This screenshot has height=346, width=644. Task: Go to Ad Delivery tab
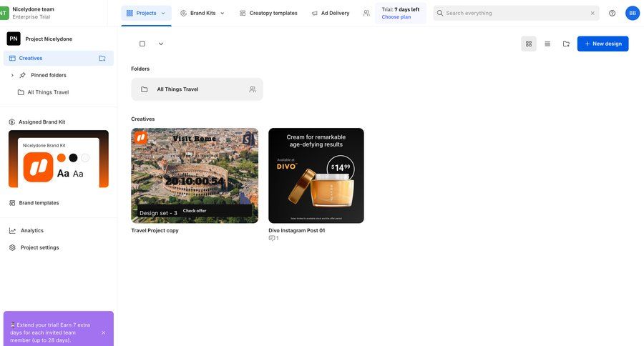(x=330, y=13)
